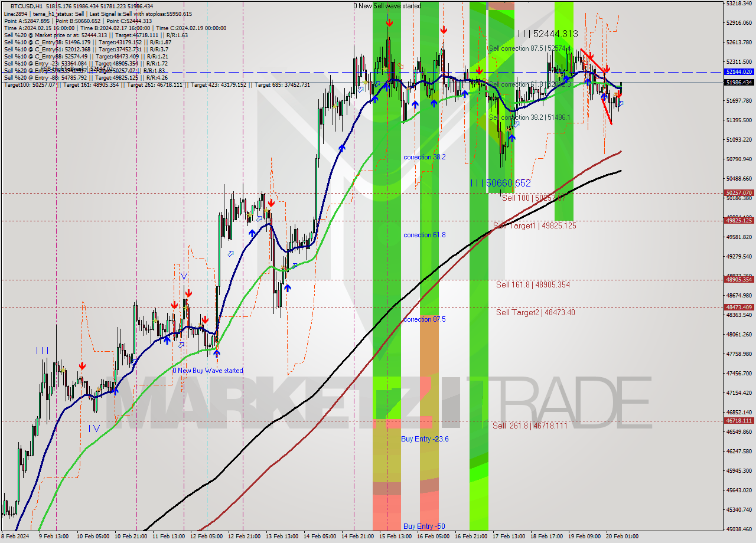Click the 'Time A:2024.02.15 16:00:00' text
The height and width of the screenshot is (543, 756).
pyautogui.click(x=39, y=28)
